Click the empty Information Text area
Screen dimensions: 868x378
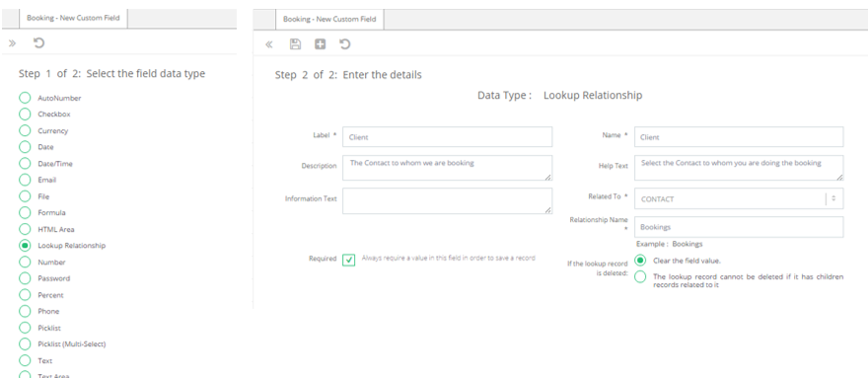point(447,200)
